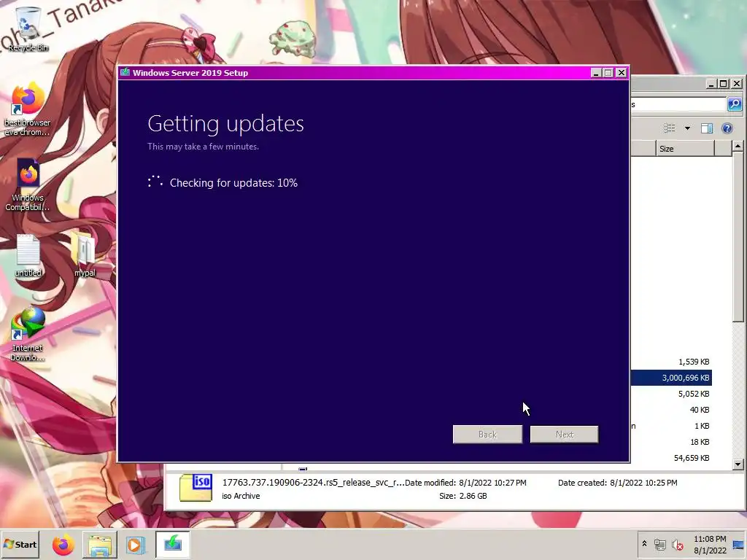This screenshot has height=560, width=747.
Task: Change the Explorer view icon
Action: (670, 128)
